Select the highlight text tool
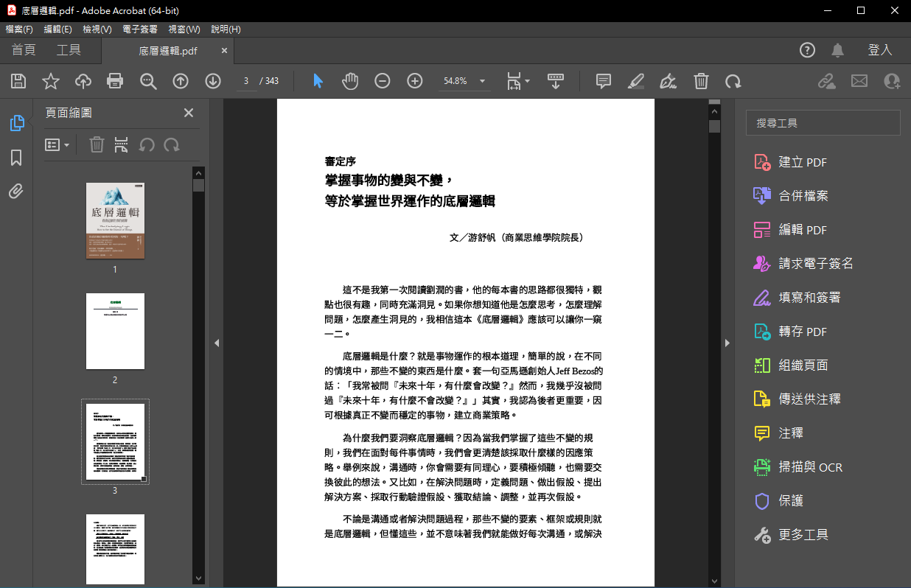Screen dimensions: 911x588 tap(636, 81)
